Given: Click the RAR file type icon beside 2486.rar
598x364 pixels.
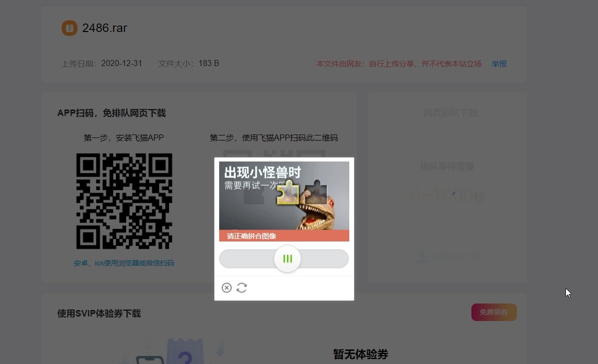Looking at the screenshot, I should pos(69,28).
